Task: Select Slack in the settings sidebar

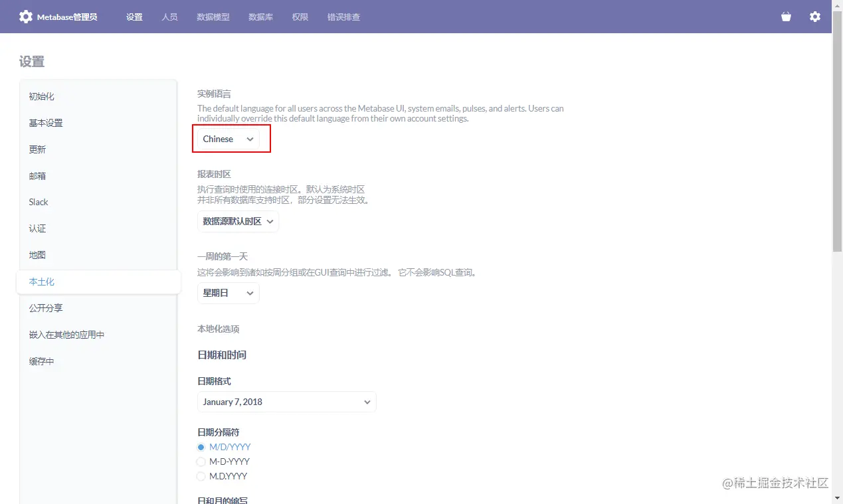Action: coord(98,202)
